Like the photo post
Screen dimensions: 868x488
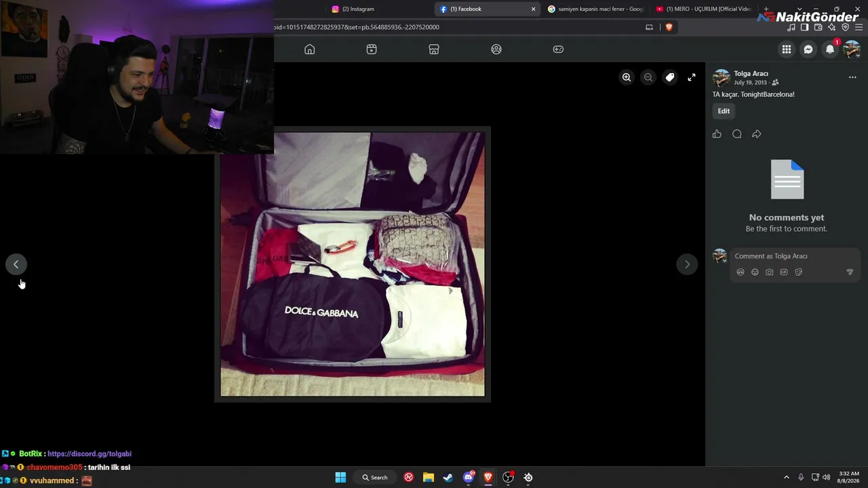717,134
